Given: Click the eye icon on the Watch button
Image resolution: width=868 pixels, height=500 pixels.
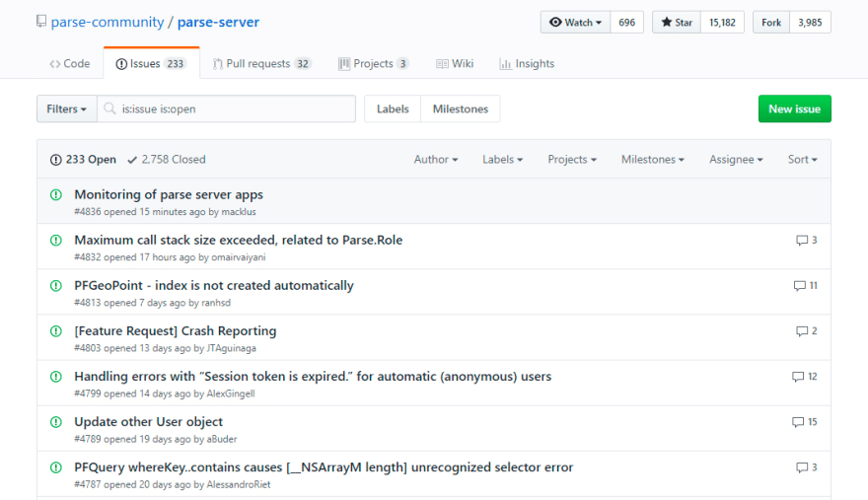Looking at the screenshot, I should tap(555, 22).
